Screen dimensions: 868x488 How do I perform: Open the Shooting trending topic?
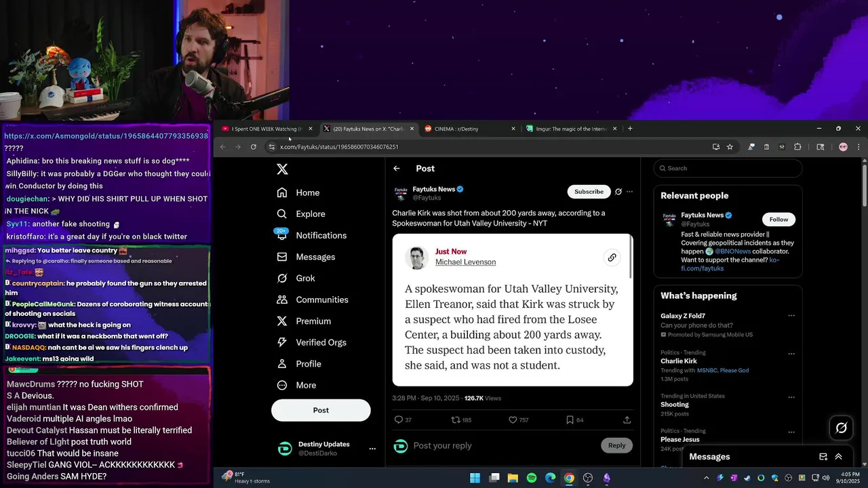click(x=675, y=405)
